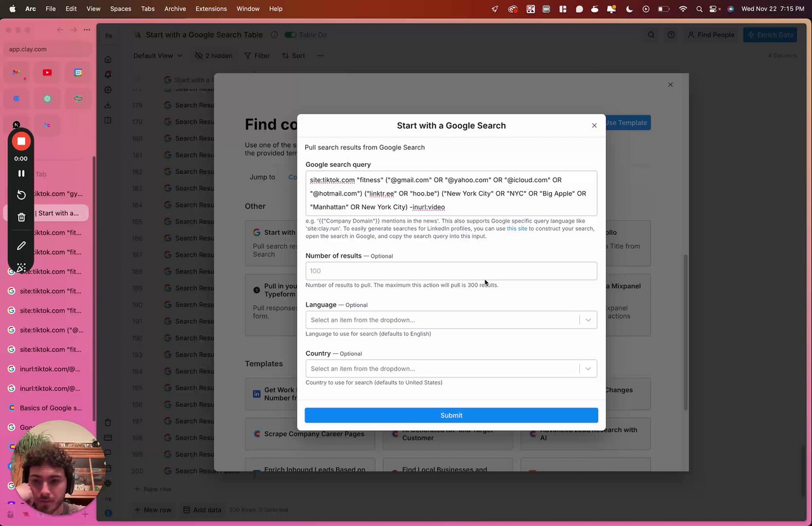The height and width of the screenshot is (526, 812).
Task: Restart recording with the circular arrow icon
Action: tap(21, 195)
